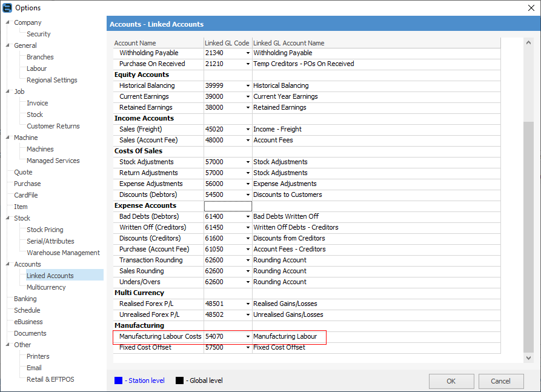Collapse the Accounts tree node
This screenshot has width=541, height=392.
[7, 264]
